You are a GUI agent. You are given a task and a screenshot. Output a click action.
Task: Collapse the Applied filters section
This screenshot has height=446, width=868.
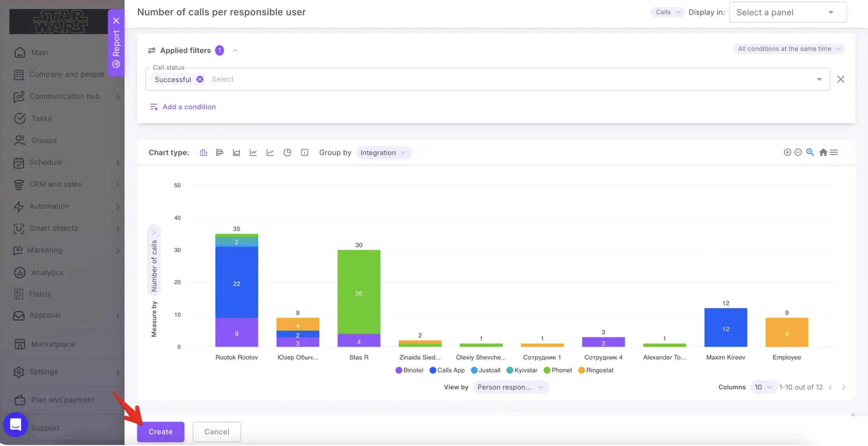[x=235, y=51]
